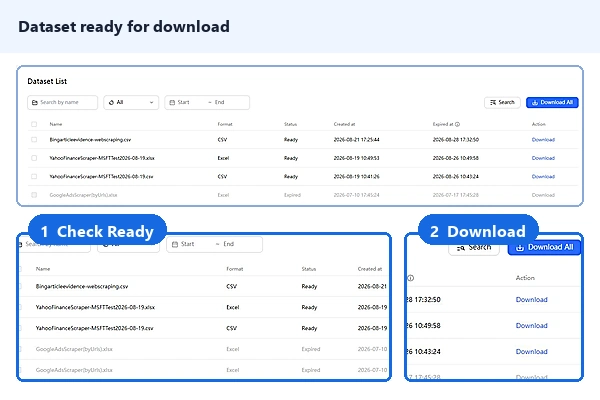Click the Ready status of Bingarticleevidence row in the top list

pyautogui.click(x=291, y=140)
